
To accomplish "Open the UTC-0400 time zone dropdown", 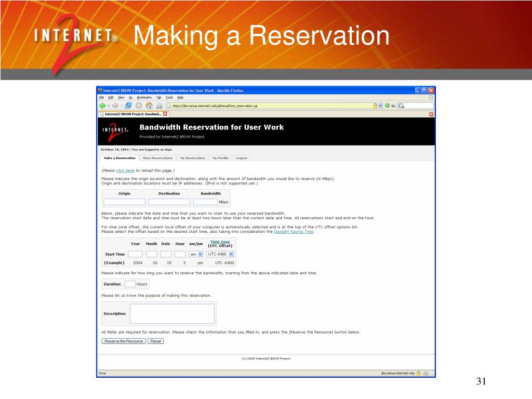I will [x=231, y=254].
